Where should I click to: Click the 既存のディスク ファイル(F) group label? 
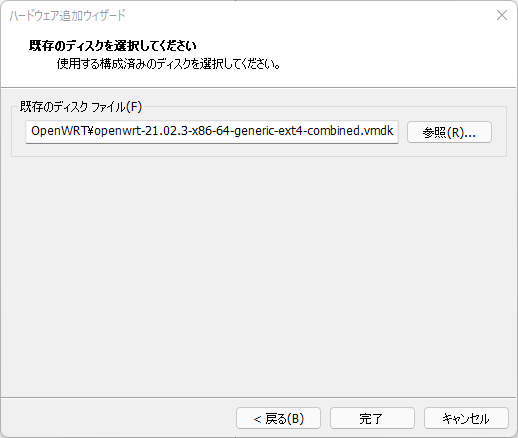pyautogui.click(x=81, y=107)
